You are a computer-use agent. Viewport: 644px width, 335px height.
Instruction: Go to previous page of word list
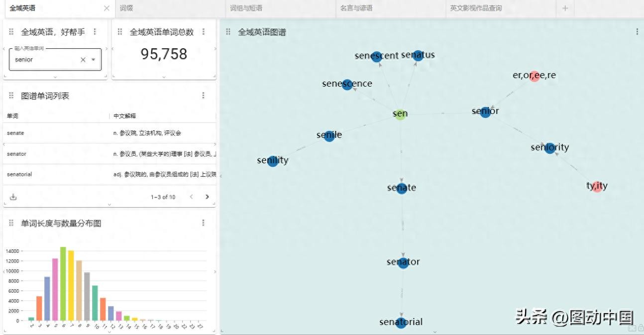click(191, 197)
